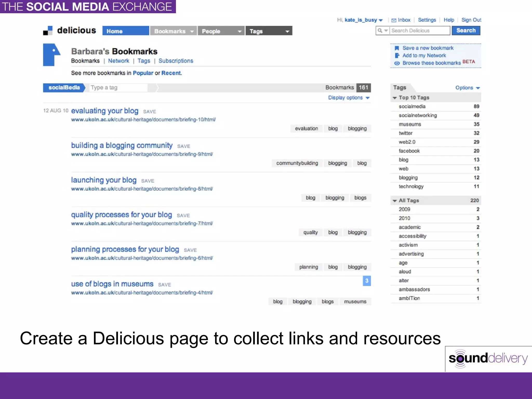Open the search scope dropdown arrow
Image resolution: width=532 pixels, height=399 pixels.
tap(386, 31)
